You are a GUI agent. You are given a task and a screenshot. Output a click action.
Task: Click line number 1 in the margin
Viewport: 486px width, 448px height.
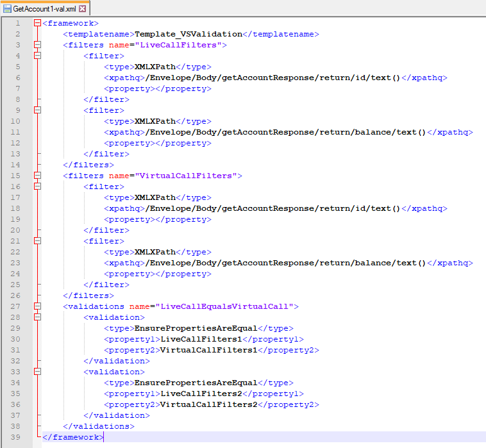tap(18, 23)
